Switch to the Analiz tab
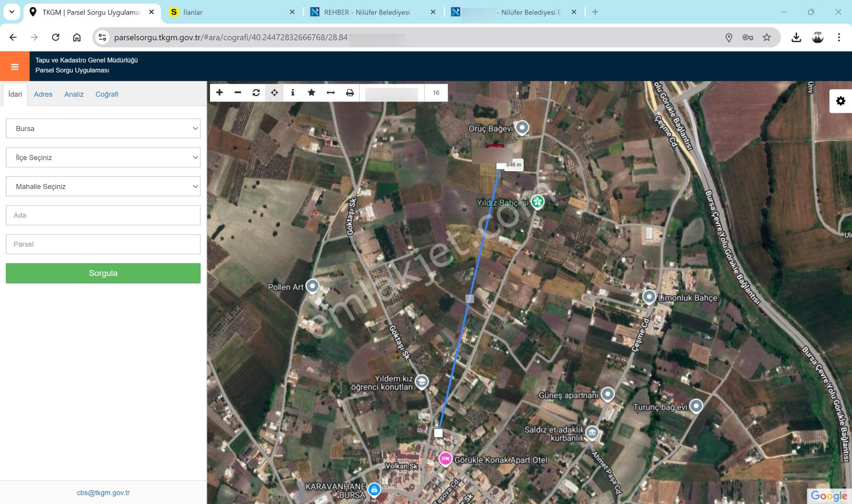 74,94
